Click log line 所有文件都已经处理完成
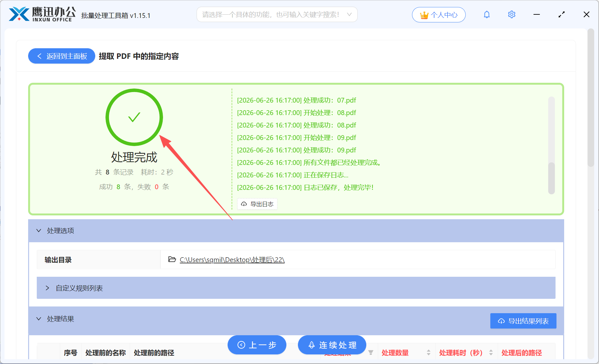The width and height of the screenshot is (599, 364). coord(309,163)
